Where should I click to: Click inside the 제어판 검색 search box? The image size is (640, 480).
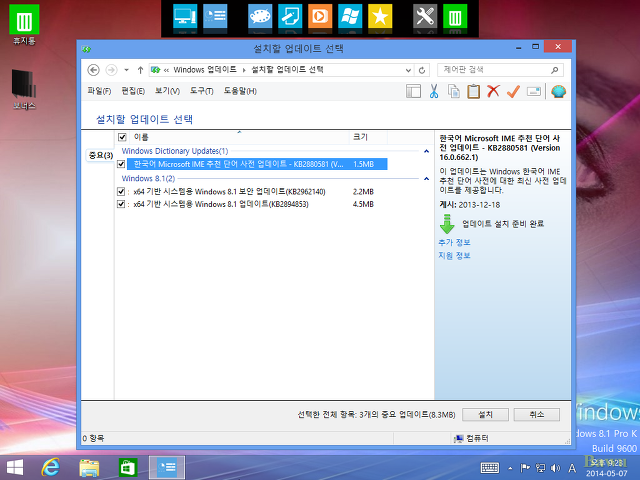coord(494,70)
